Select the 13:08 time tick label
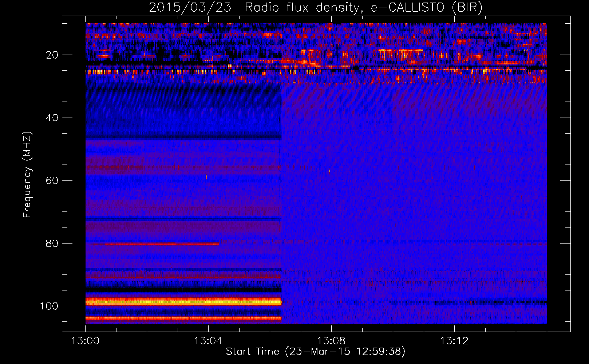Image resolution: width=589 pixels, height=364 pixels. (x=331, y=341)
